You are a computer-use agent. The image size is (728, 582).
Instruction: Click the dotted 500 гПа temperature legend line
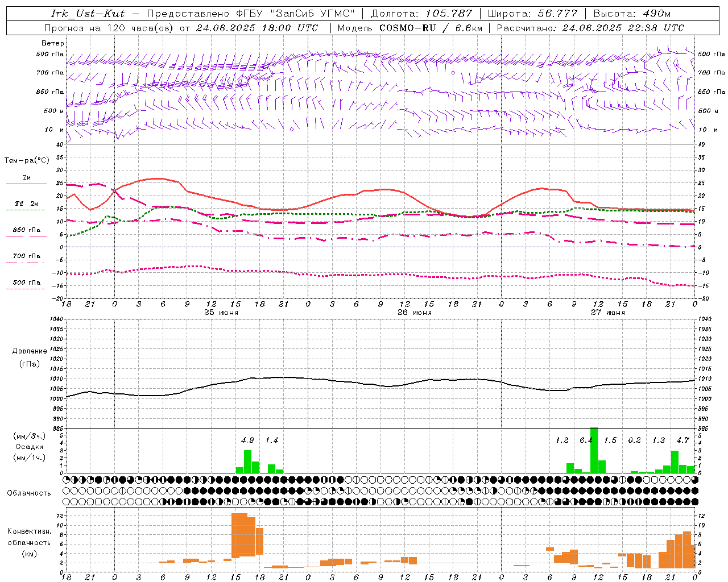26,289
